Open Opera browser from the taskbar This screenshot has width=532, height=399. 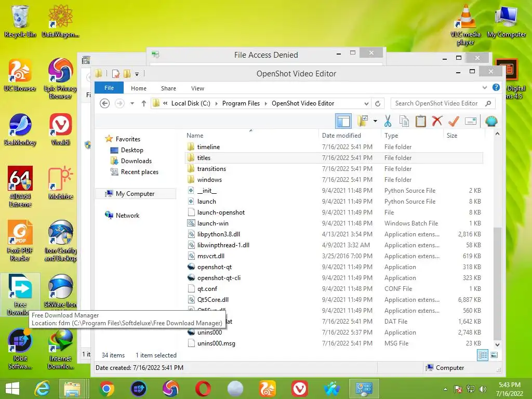coord(203,389)
